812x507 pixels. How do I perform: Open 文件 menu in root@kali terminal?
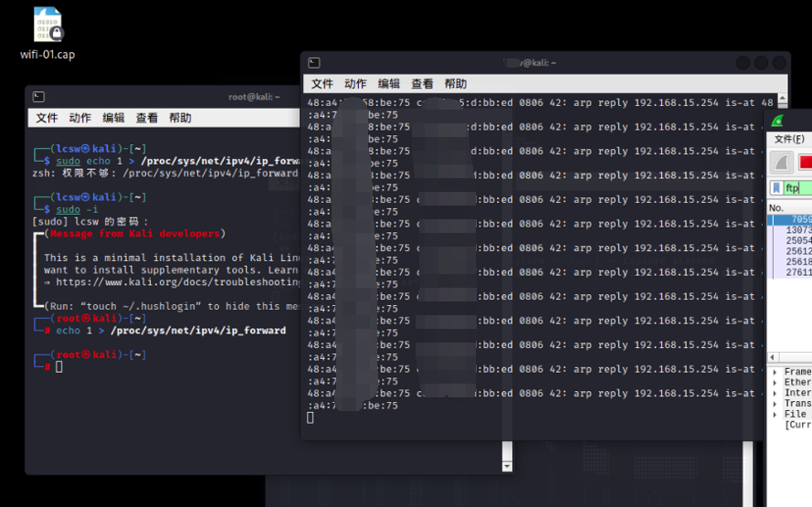coord(47,118)
